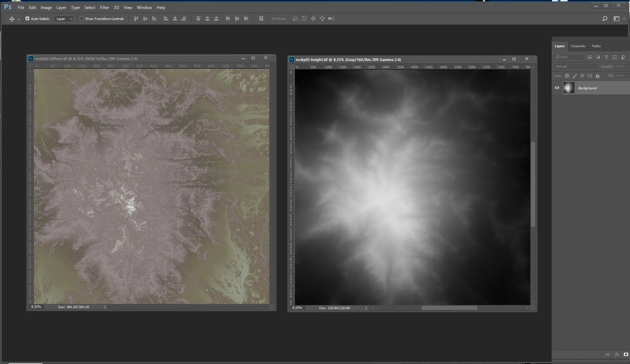Image resolution: width=630 pixels, height=364 pixels.
Task: Click Add layer mask icon
Action: [626, 354]
